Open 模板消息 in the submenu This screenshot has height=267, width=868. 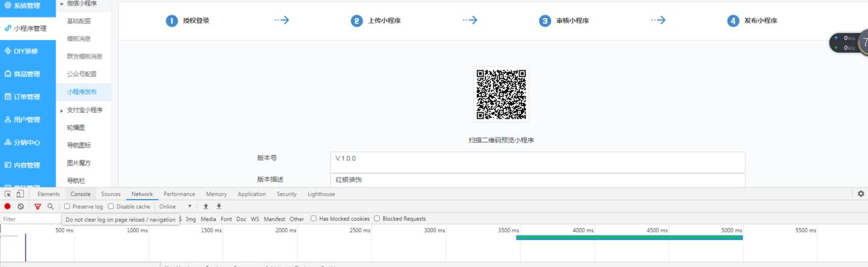pos(79,39)
